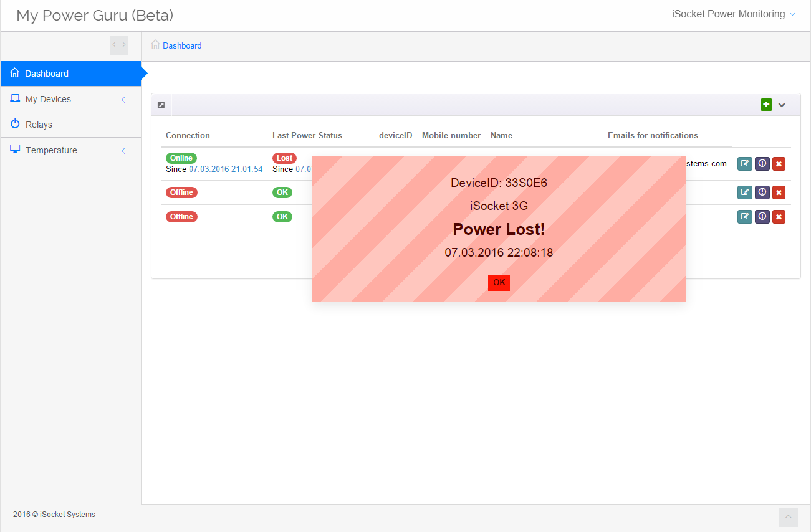The image size is (811, 532).
Task: Collapse the sidebar with the arrows toggle
Action: (119, 45)
